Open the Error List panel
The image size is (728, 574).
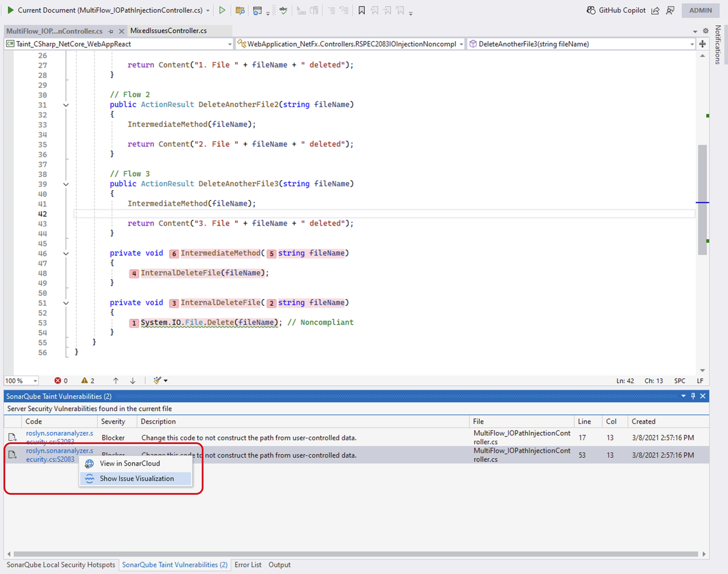tap(249, 565)
